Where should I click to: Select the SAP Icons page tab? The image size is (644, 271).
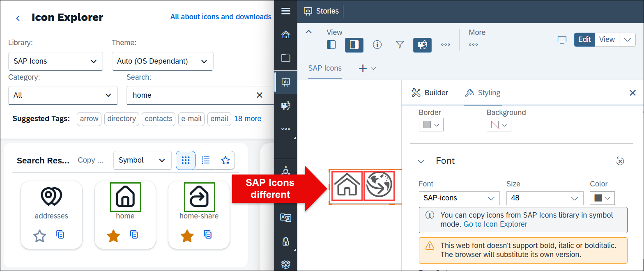(x=325, y=68)
